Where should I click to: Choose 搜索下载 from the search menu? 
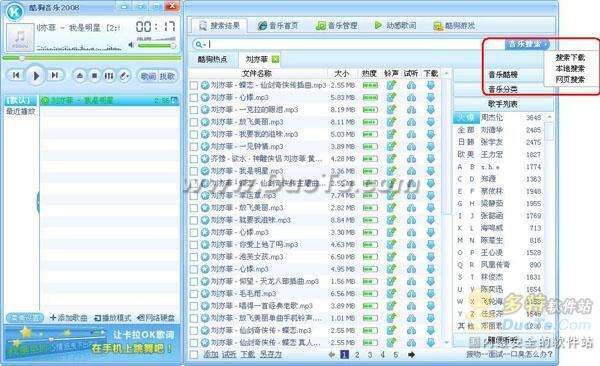pos(570,58)
